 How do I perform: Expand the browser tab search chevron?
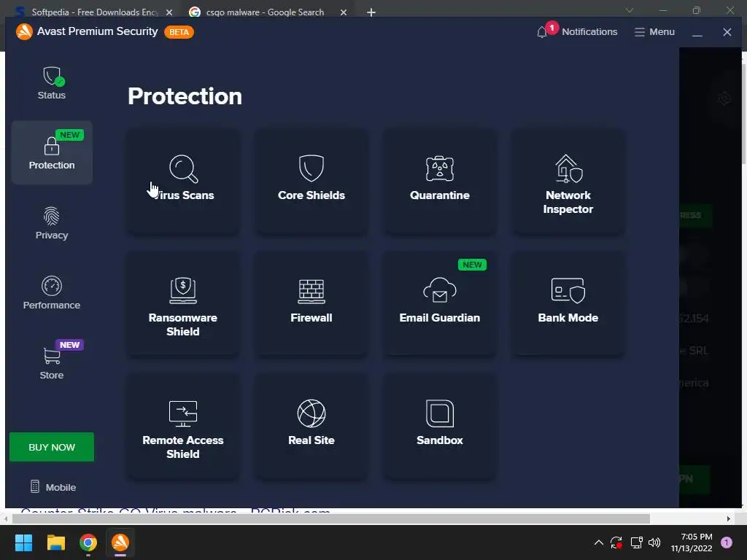coord(630,10)
